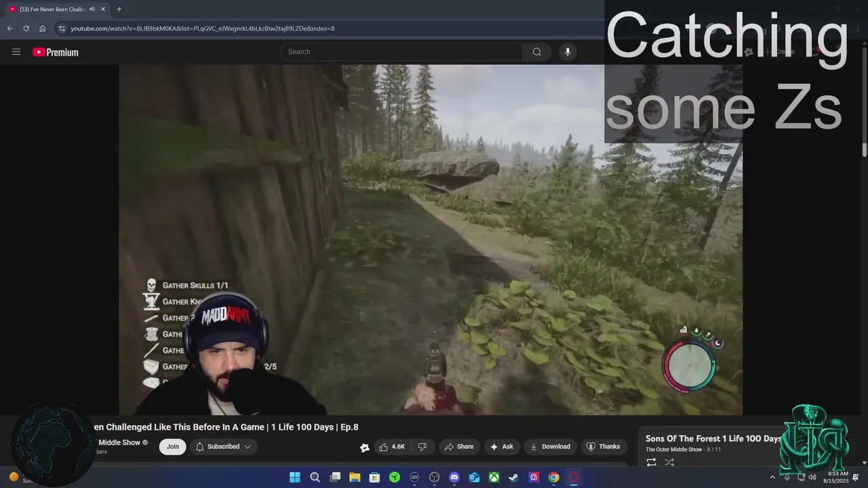
Task: Open Windows taskbar search
Action: [x=315, y=477]
